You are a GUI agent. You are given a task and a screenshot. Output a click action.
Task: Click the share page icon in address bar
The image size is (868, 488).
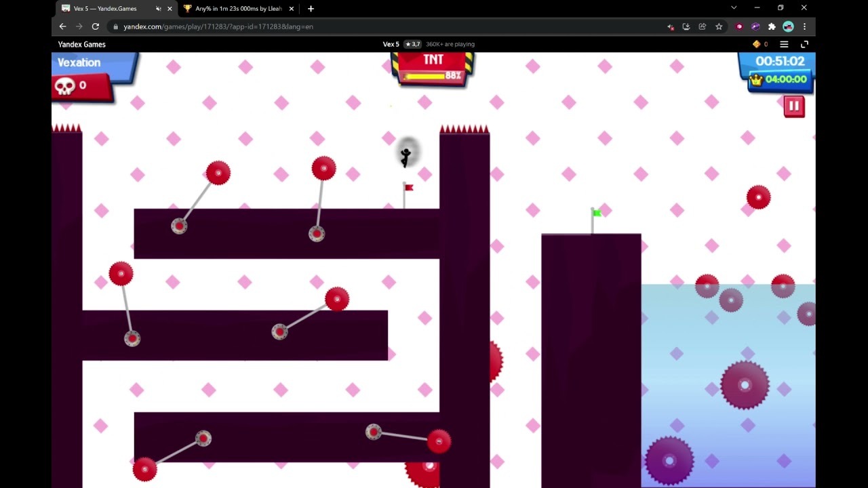703,26
